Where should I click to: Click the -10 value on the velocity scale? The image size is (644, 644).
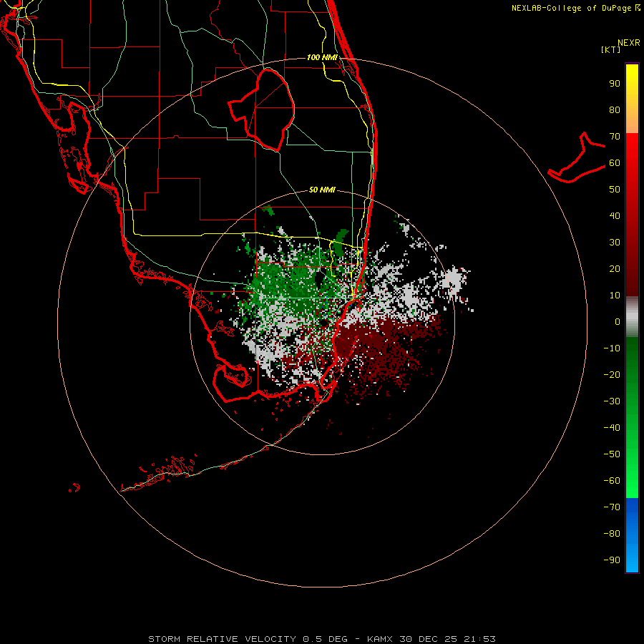point(612,348)
